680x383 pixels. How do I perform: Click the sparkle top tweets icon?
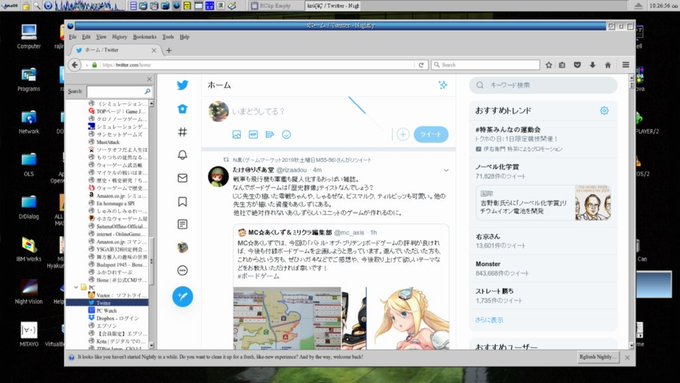tap(442, 85)
